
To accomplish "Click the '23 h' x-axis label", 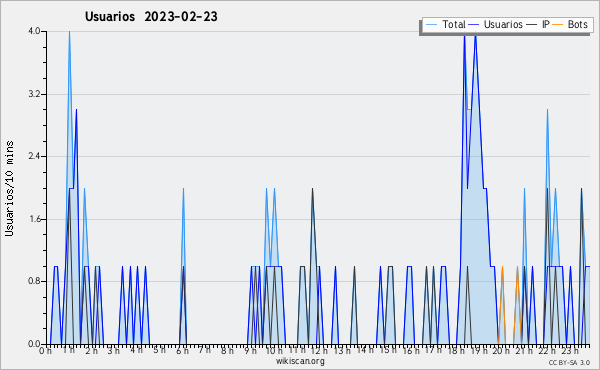I will click(x=570, y=350).
